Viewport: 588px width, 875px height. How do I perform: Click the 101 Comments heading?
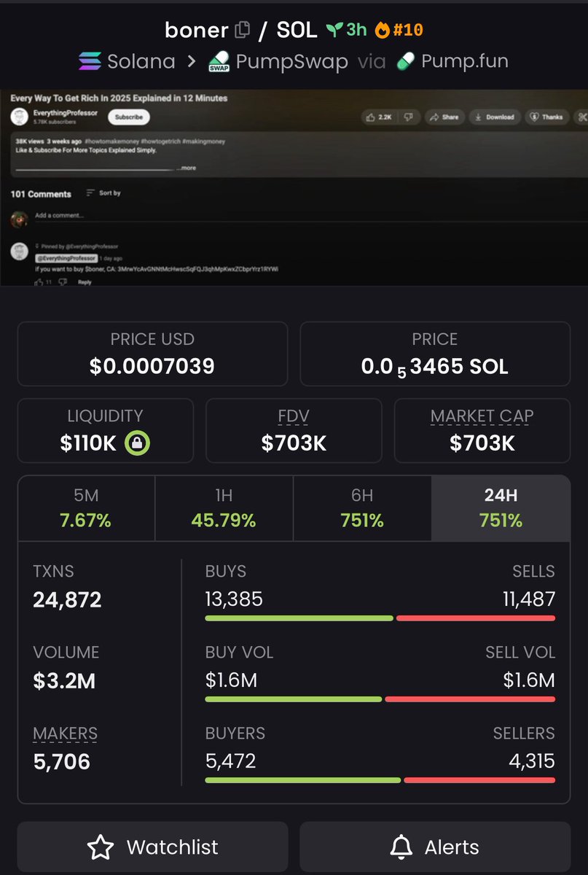(x=41, y=194)
